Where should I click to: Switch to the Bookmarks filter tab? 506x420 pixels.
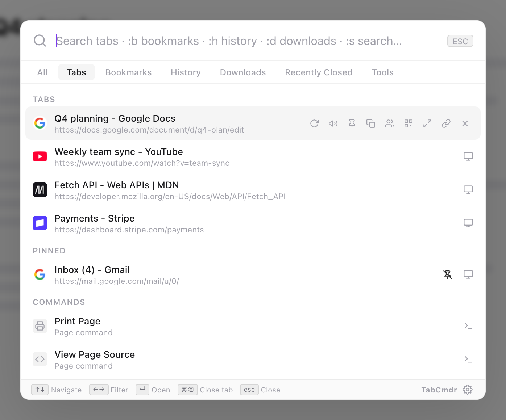tap(128, 72)
